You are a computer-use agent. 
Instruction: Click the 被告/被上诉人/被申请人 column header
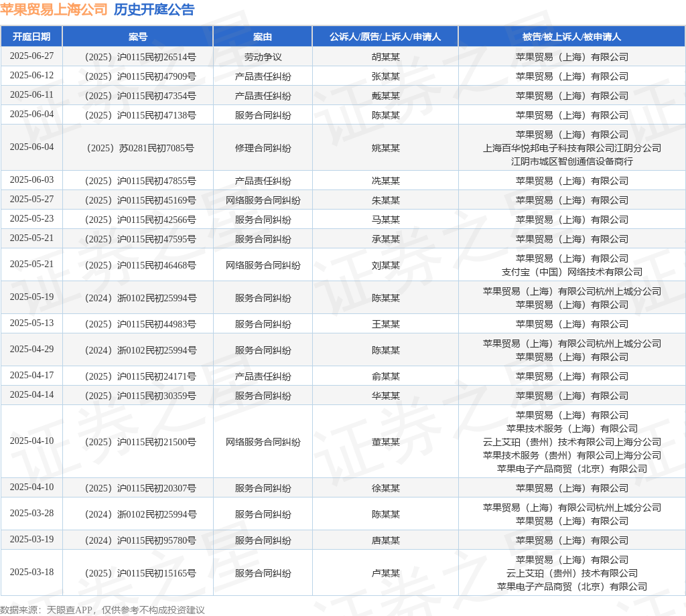(571, 37)
